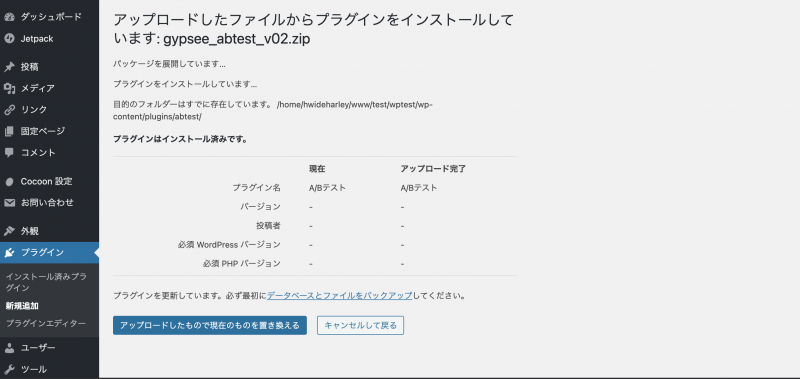This screenshot has height=379, width=800.
Task: Click the chain link icon beside リンク
Action: [9, 110]
